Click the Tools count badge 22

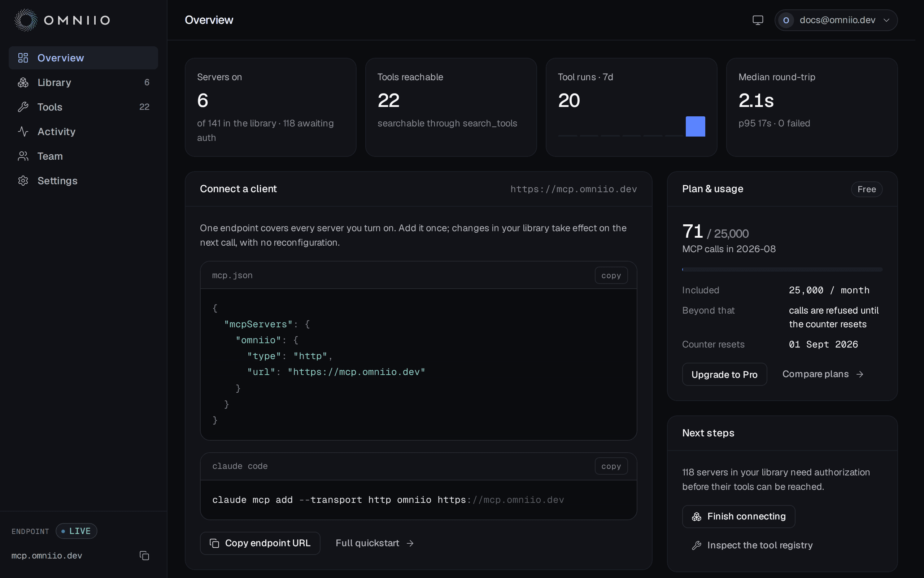coord(144,107)
